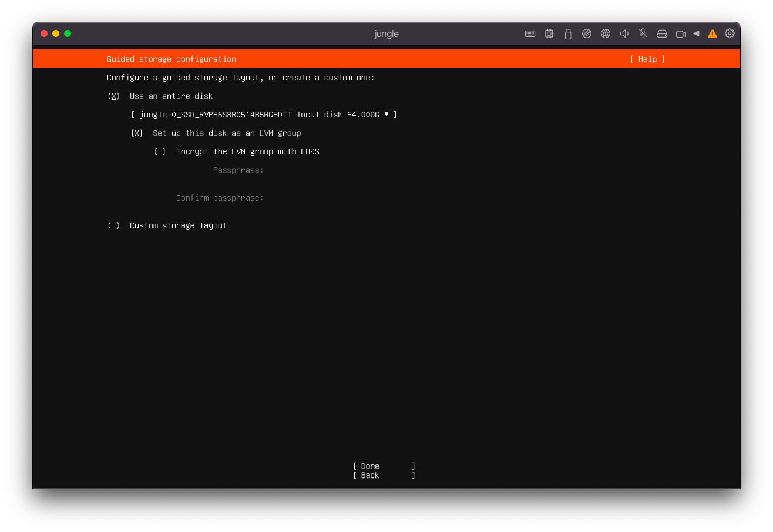Screen dimensions: 773x532
Task: Open the orange warning triangle icon
Action: click(x=712, y=34)
